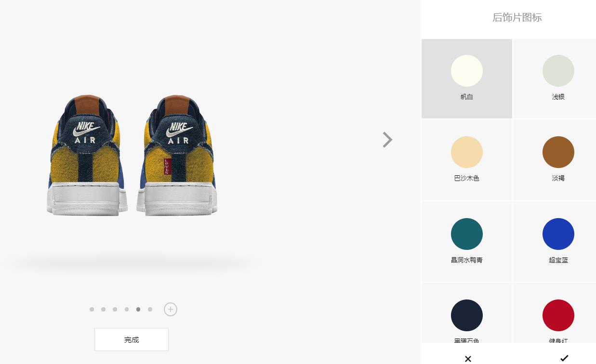
Task: Select the 帆白 color swatch
Action: coord(467,71)
